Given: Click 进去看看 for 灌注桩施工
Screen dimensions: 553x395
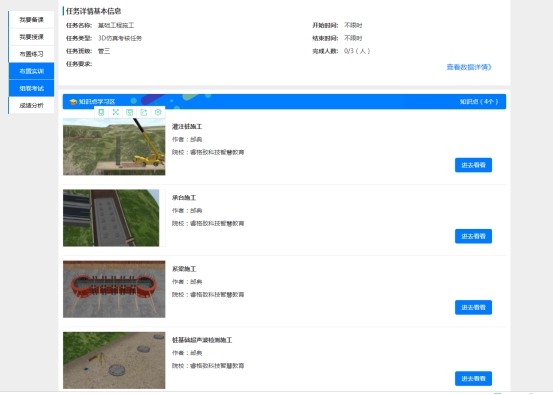Looking at the screenshot, I should coord(473,165).
